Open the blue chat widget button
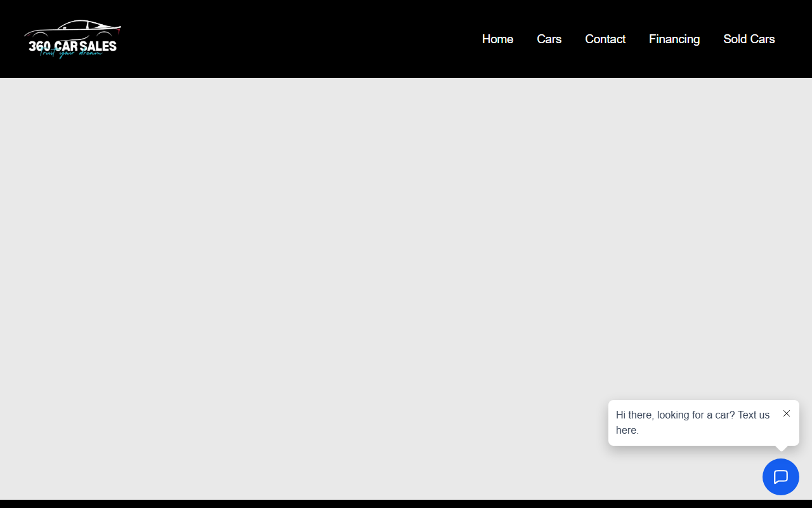Image resolution: width=812 pixels, height=508 pixels. [781, 477]
